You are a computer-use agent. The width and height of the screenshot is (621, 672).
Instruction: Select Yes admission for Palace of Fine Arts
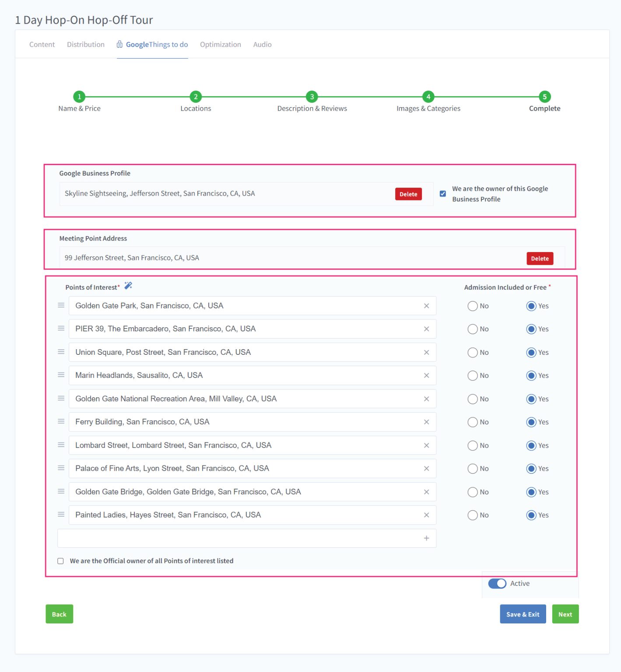pyautogui.click(x=531, y=469)
